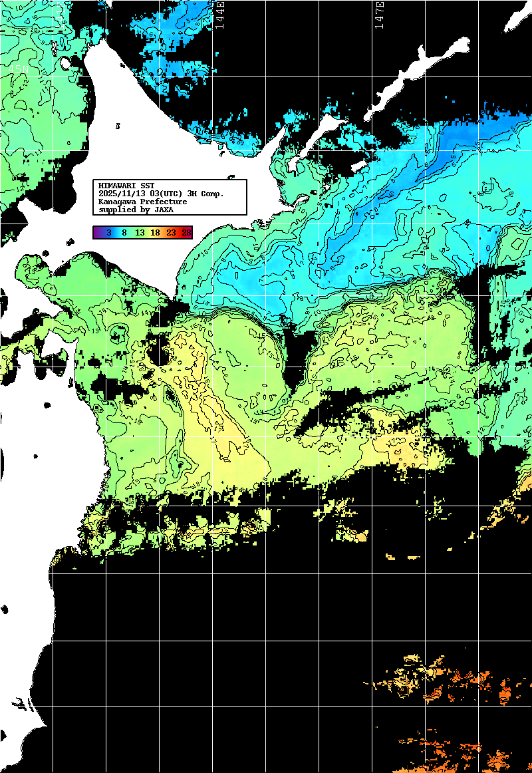Click the small round island beside 45N label
532x773 pixels.
click(x=65, y=63)
